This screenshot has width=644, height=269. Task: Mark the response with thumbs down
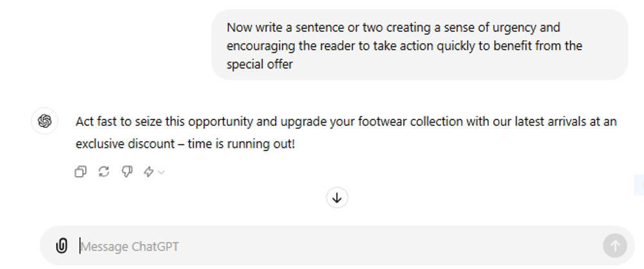(x=128, y=172)
